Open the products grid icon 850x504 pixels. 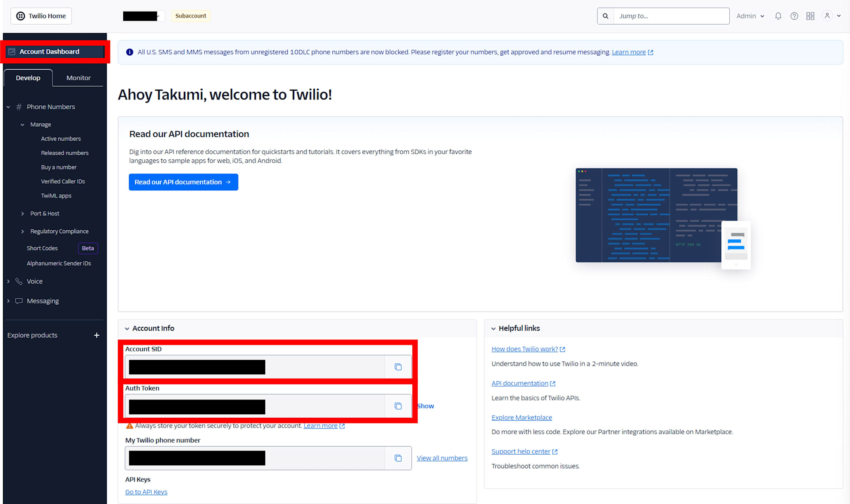click(810, 16)
